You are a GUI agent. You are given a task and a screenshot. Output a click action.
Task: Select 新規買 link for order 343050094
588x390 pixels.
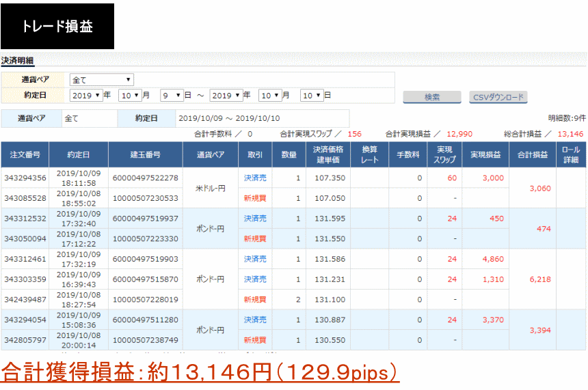[x=255, y=239]
